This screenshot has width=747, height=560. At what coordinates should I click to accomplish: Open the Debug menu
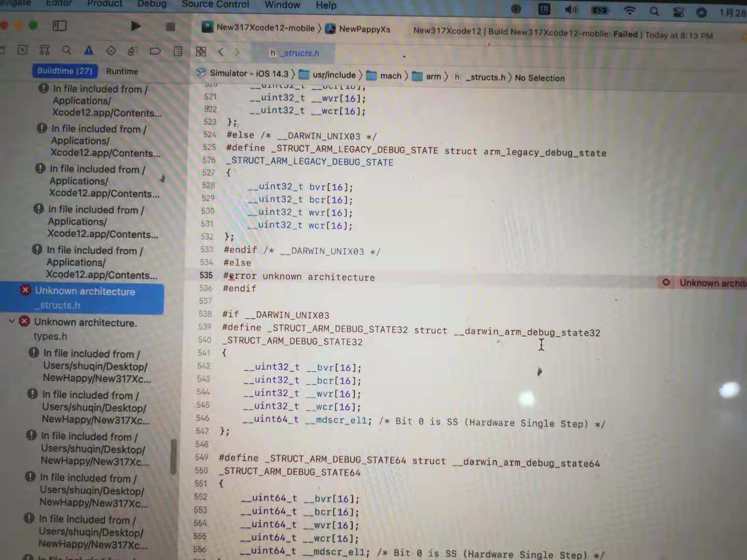152,4
